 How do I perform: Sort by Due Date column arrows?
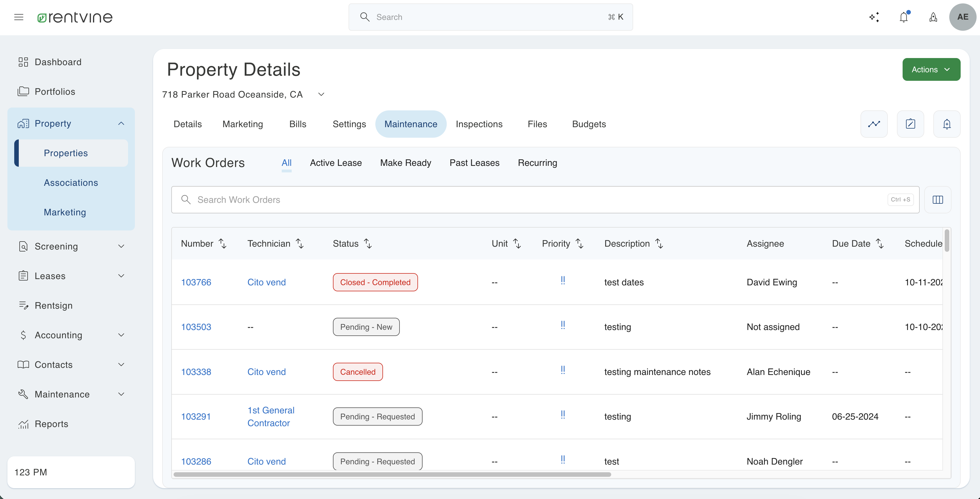pyautogui.click(x=880, y=244)
